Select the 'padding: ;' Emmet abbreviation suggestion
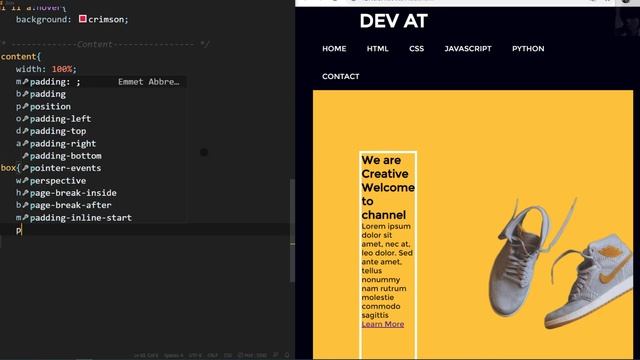 pos(100,82)
